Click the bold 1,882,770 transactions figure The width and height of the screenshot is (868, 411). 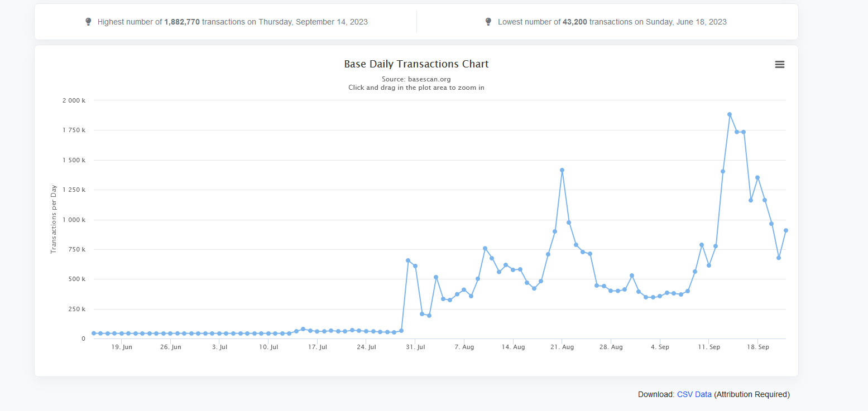[x=182, y=22]
